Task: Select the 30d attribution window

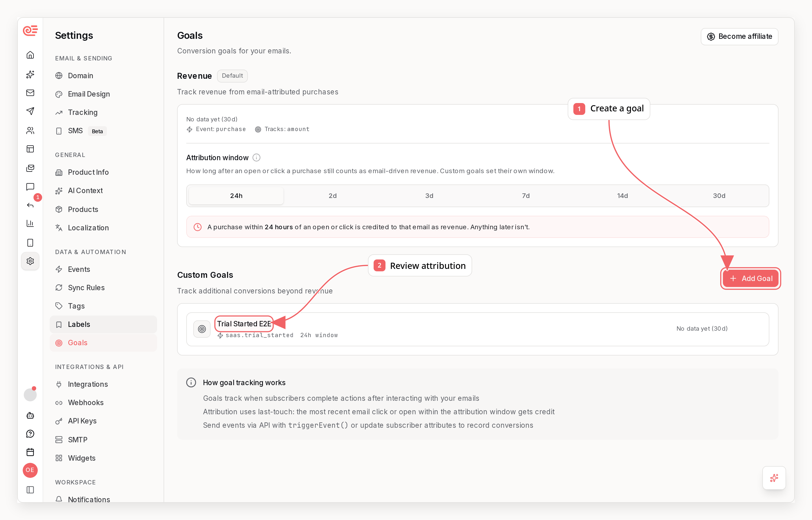Action: point(719,196)
